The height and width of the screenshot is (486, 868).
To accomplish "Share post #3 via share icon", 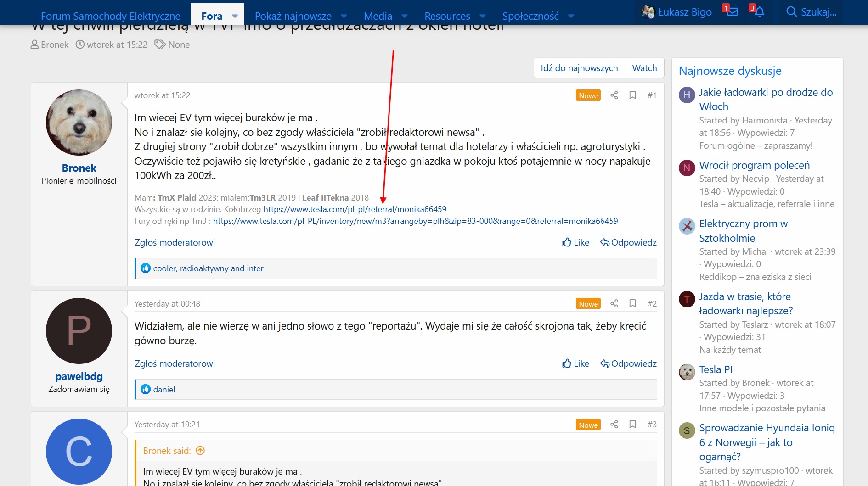I will tap(614, 424).
